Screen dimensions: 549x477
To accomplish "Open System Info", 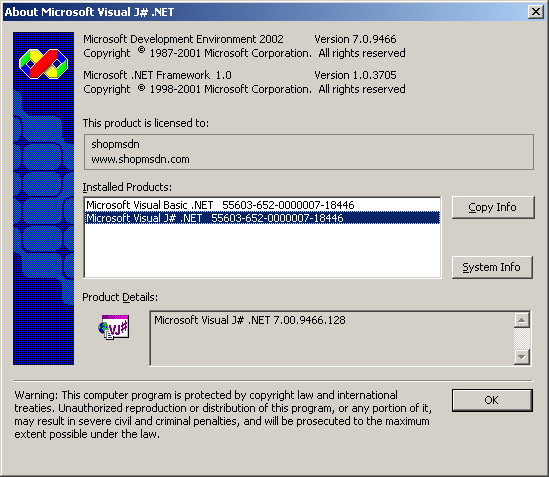I will (492, 267).
